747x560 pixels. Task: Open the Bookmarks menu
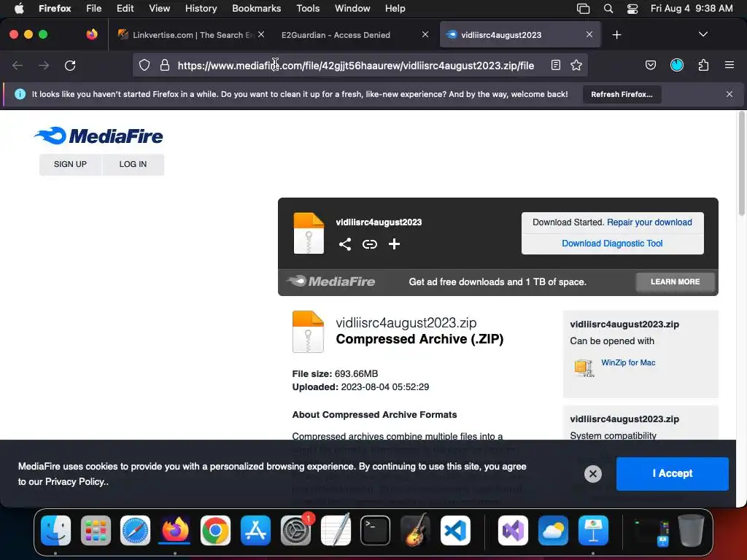pyautogui.click(x=256, y=8)
